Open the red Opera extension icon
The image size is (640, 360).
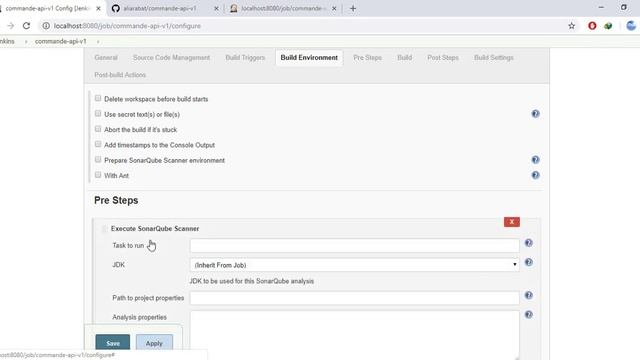tap(592, 26)
